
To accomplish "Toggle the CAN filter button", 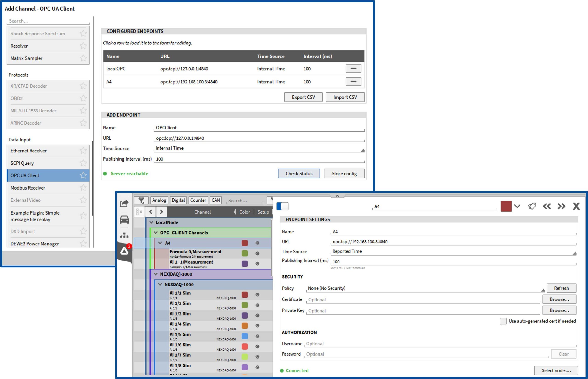I will click(x=216, y=200).
